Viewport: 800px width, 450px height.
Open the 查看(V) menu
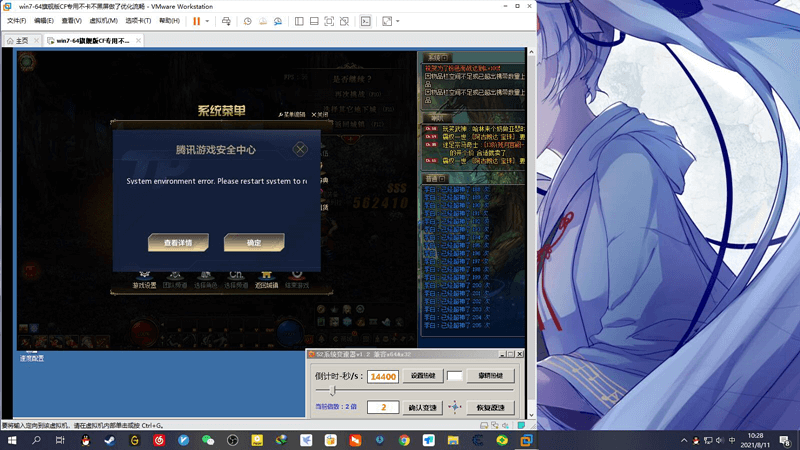[x=71, y=21]
